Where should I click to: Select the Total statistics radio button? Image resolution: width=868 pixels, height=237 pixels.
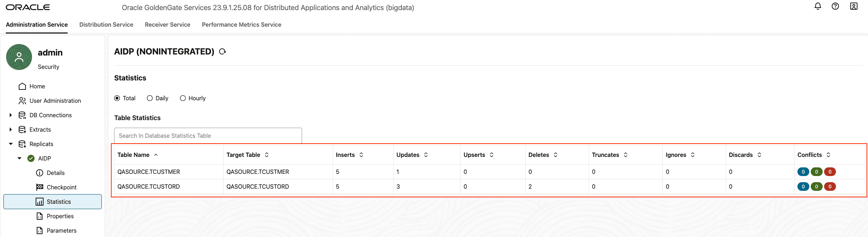point(117,98)
